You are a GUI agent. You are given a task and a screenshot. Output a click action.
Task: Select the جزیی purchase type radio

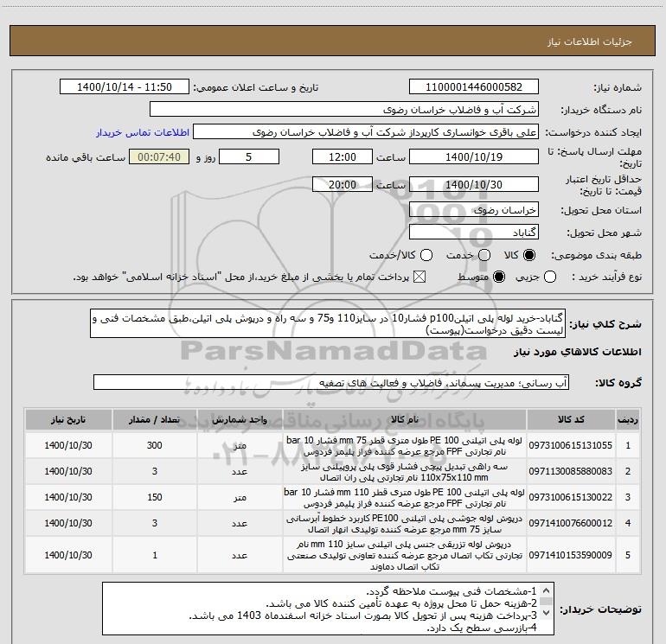pyautogui.click(x=550, y=277)
